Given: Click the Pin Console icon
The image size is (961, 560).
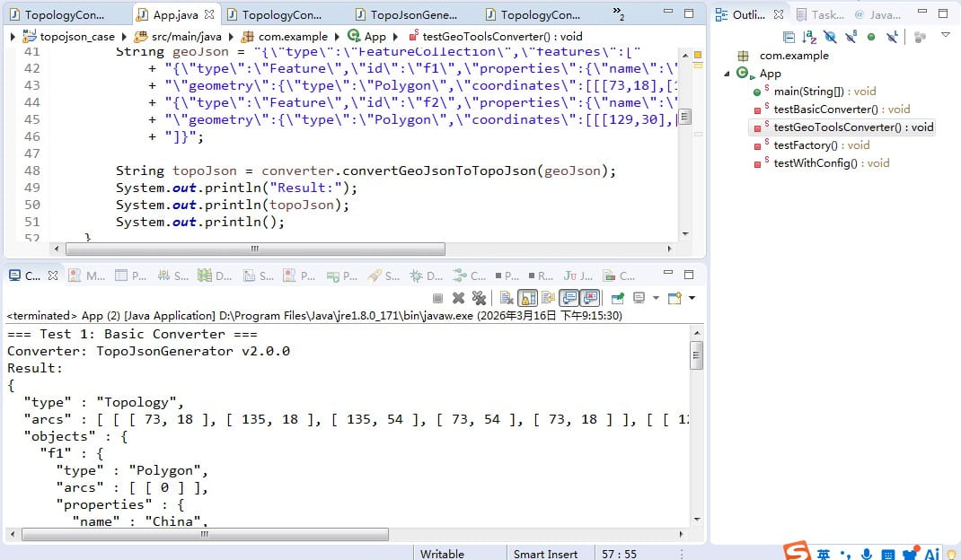Looking at the screenshot, I should coord(618,298).
